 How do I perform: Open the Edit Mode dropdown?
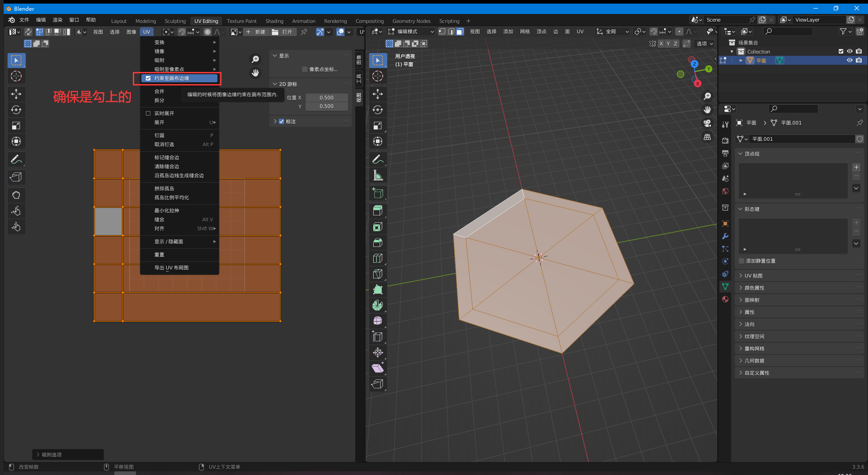[x=411, y=31]
